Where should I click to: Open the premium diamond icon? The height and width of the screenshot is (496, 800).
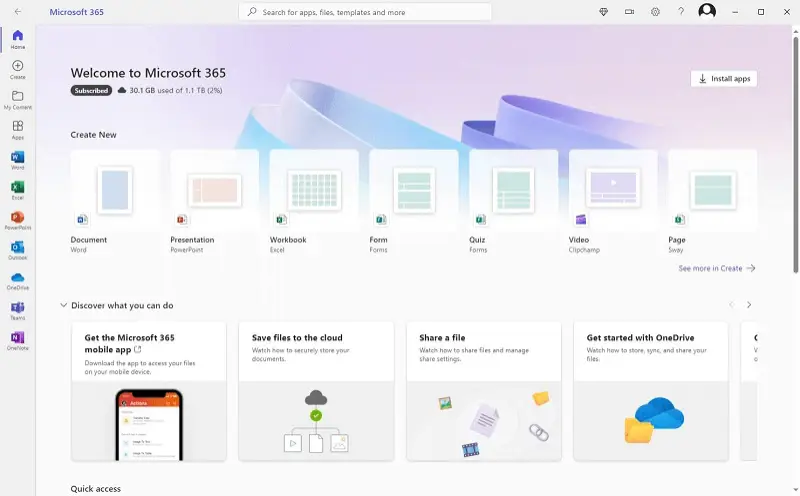[x=604, y=12]
